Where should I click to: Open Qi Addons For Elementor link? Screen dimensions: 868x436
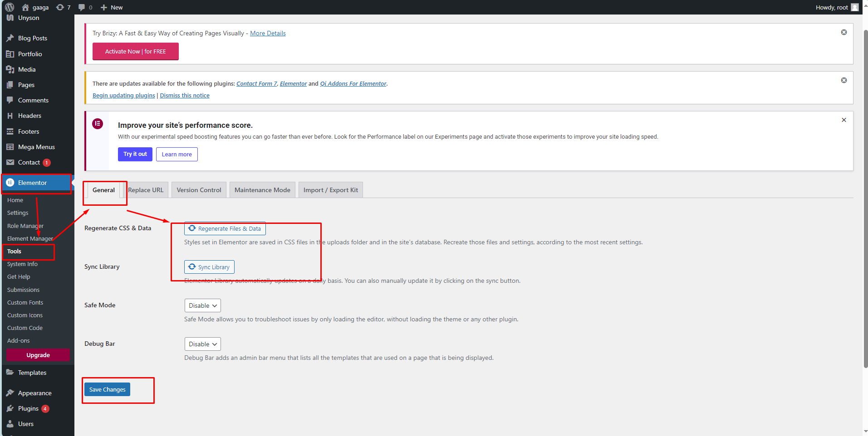[x=353, y=83]
